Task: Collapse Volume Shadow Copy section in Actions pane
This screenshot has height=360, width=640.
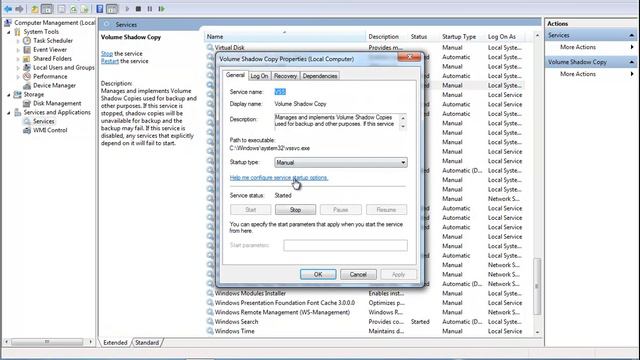Action: point(631,62)
